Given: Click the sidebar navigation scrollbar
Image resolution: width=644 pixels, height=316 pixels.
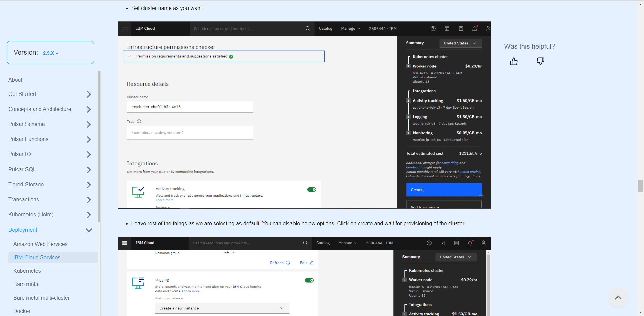Looking at the screenshot, I should click(99, 146).
